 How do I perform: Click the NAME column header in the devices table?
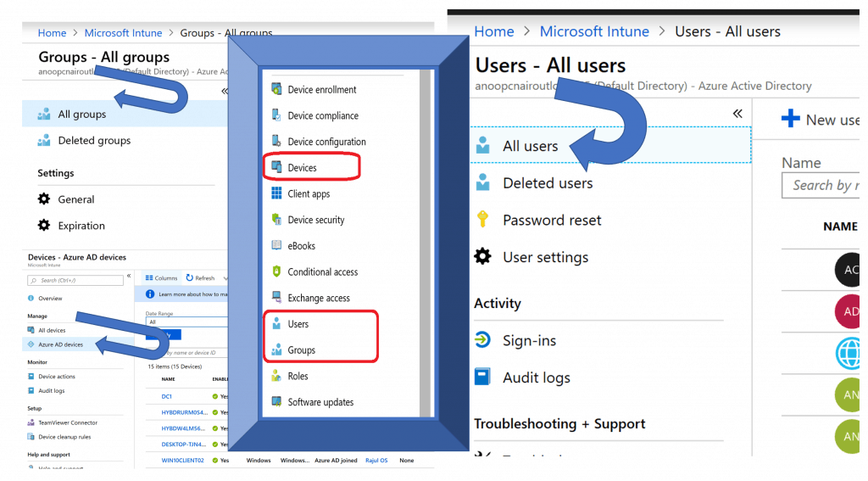(x=169, y=379)
